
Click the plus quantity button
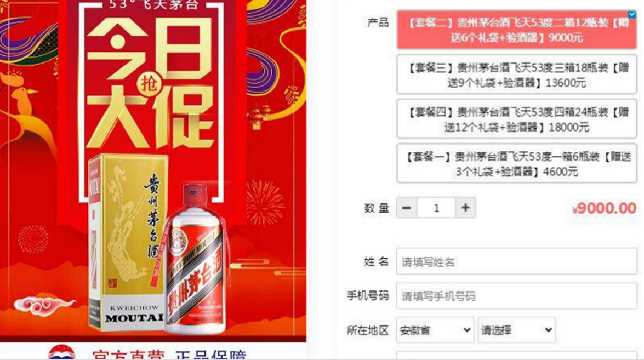tap(465, 208)
